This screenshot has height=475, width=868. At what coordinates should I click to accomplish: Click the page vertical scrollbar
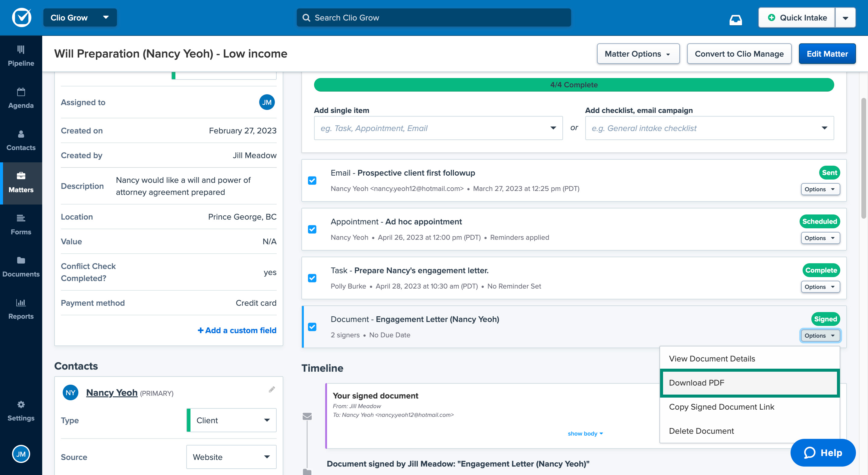pos(863,158)
